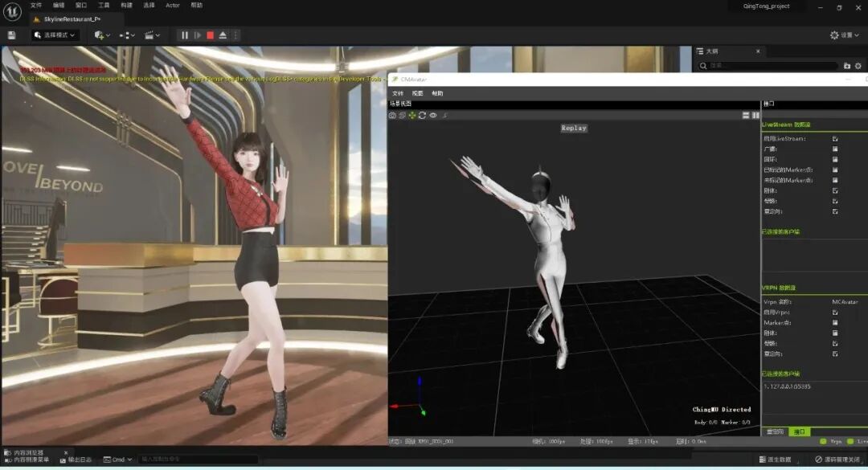Open the Actor menu
Screen dimensions: 868x470
[173, 6]
